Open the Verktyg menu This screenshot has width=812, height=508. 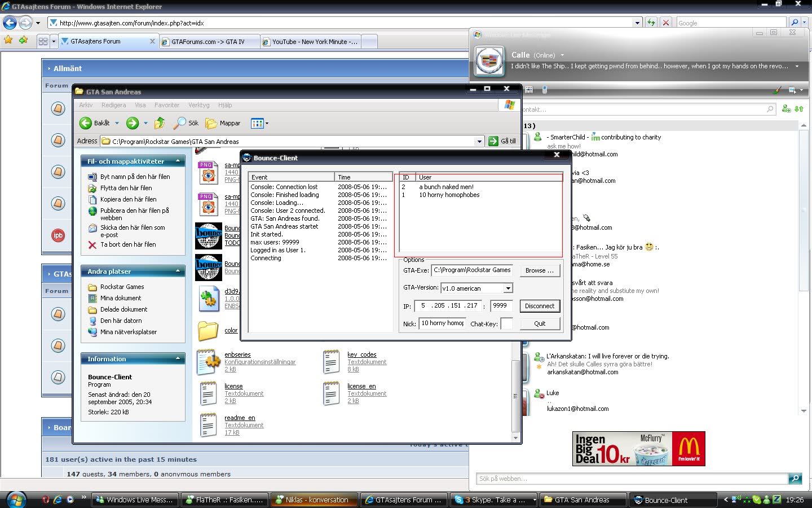tap(198, 105)
